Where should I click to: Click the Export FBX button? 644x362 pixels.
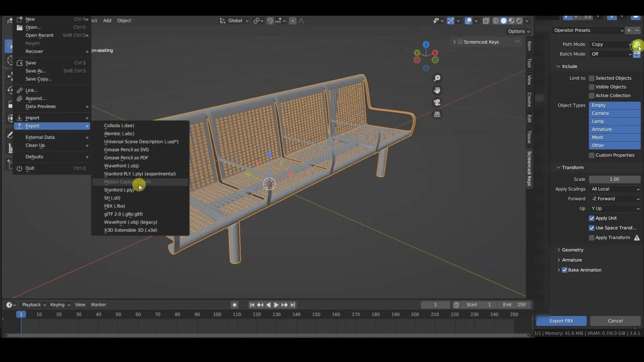point(561,321)
